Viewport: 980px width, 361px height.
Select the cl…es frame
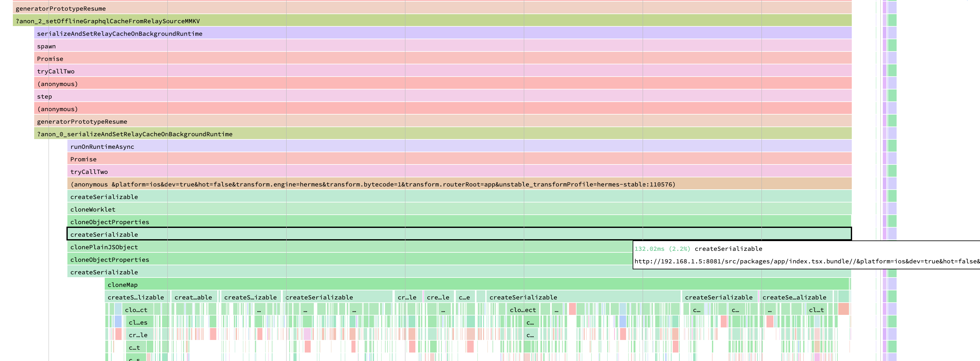click(140, 322)
